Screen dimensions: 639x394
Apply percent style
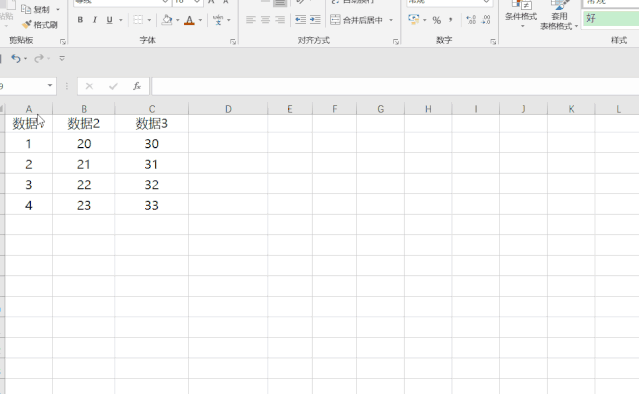pyautogui.click(x=436, y=20)
